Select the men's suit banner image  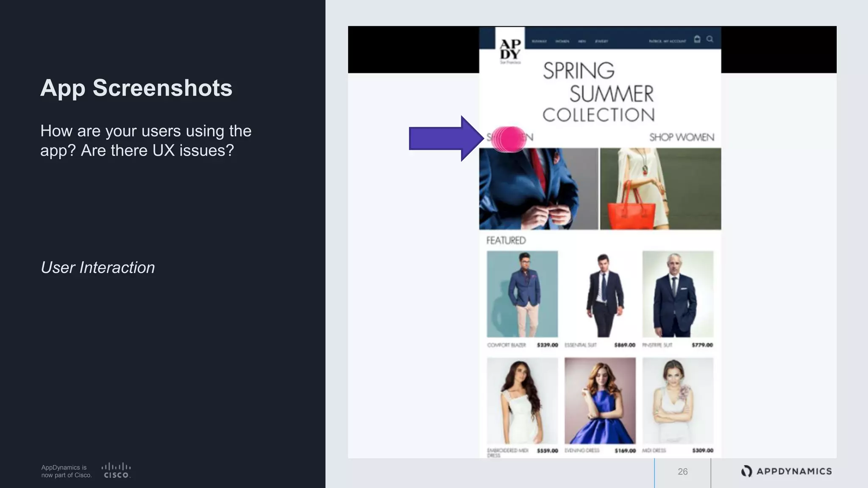tap(539, 189)
